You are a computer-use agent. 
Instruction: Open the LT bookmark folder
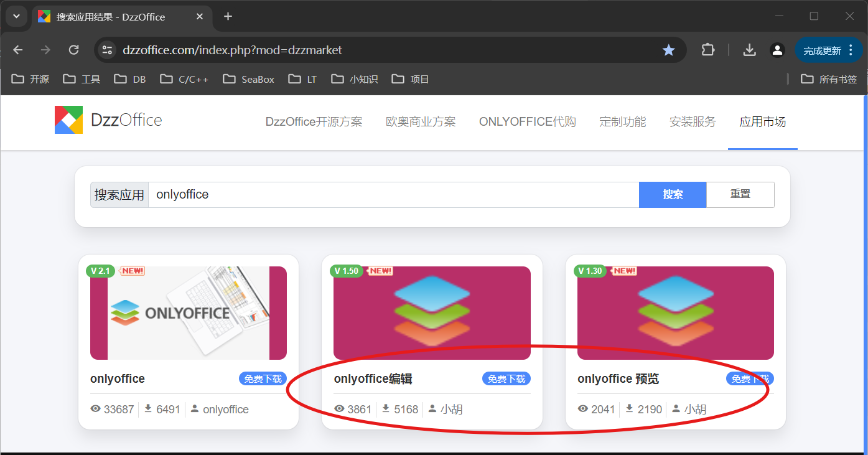click(x=303, y=79)
